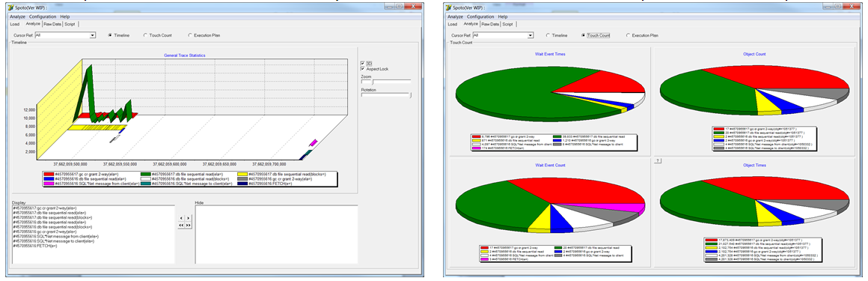Open the Configuration menu in the left window

43,16
